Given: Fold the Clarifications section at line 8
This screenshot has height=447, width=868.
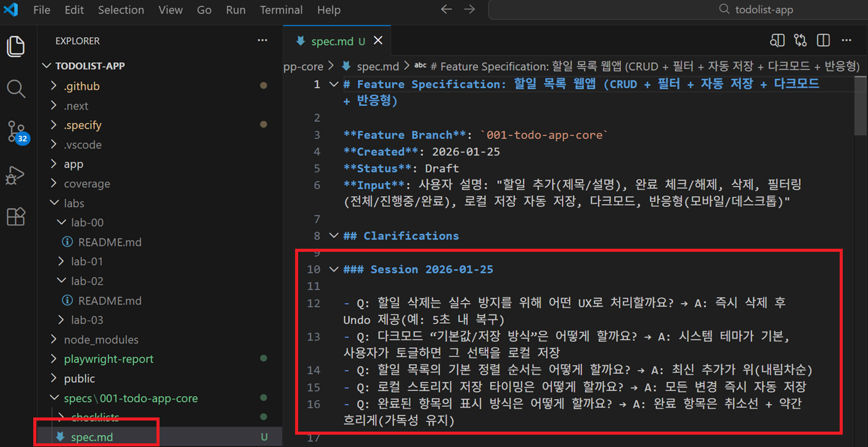Looking at the screenshot, I should point(333,236).
